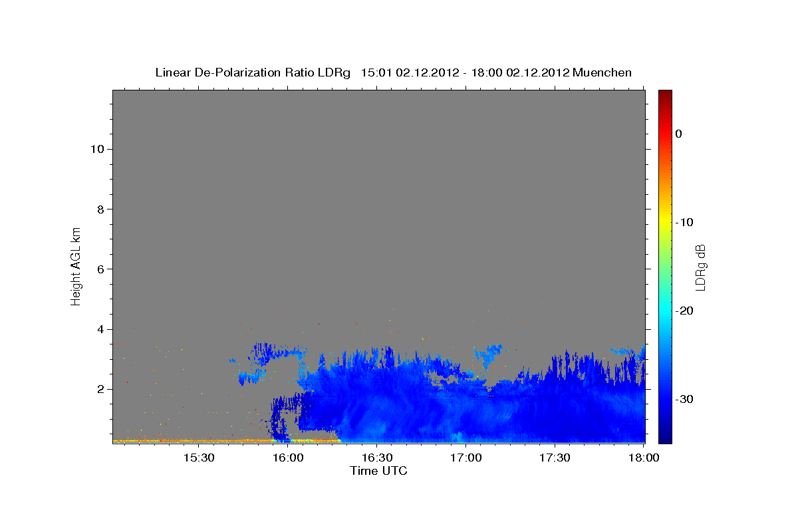
Task: Click the height axis label 10
Action: [x=96, y=149]
